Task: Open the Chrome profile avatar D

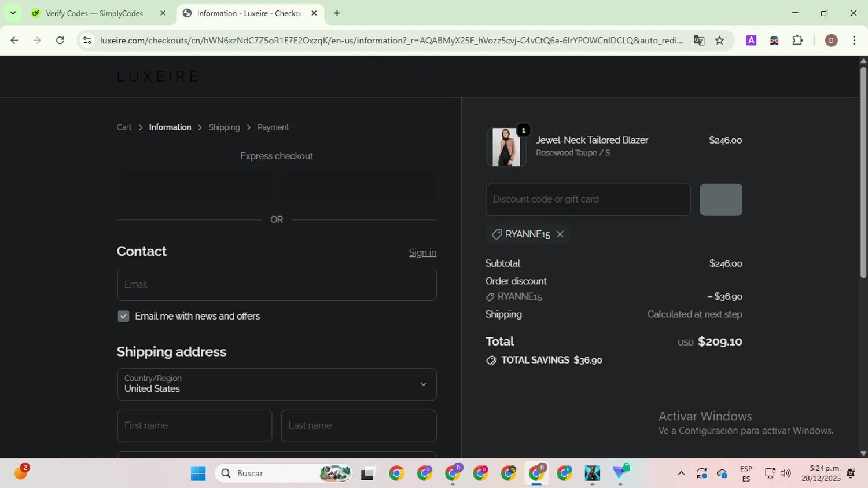Action: (x=832, y=41)
